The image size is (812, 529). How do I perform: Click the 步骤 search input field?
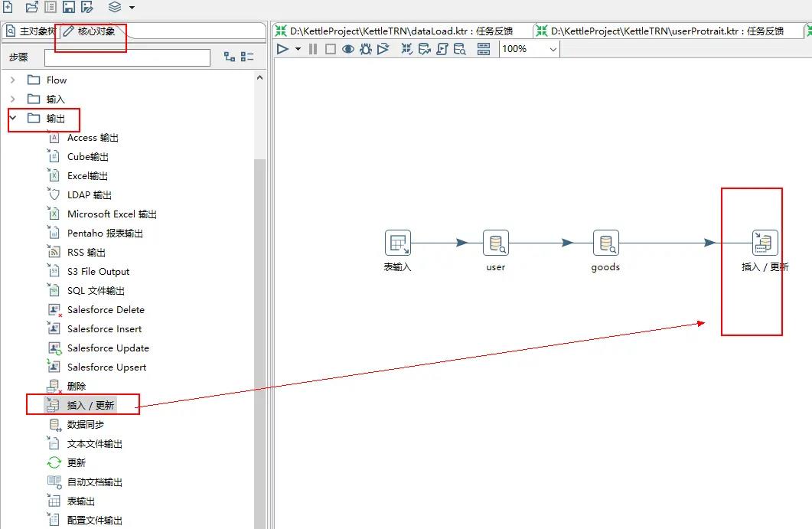pyautogui.click(x=127, y=57)
